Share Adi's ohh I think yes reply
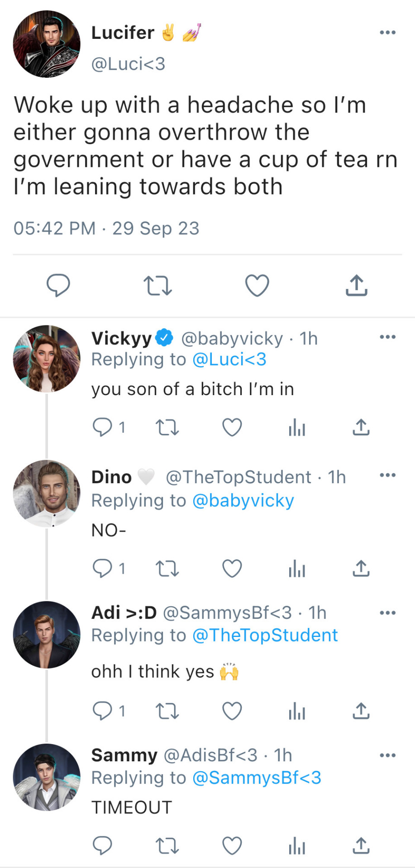The image size is (415, 868). (x=361, y=711)
